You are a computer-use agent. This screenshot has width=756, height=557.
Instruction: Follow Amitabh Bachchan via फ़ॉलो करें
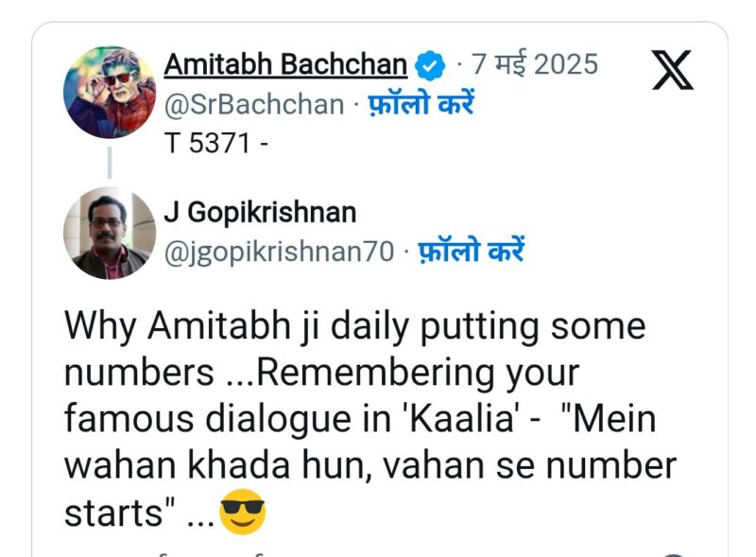[421, 103]
